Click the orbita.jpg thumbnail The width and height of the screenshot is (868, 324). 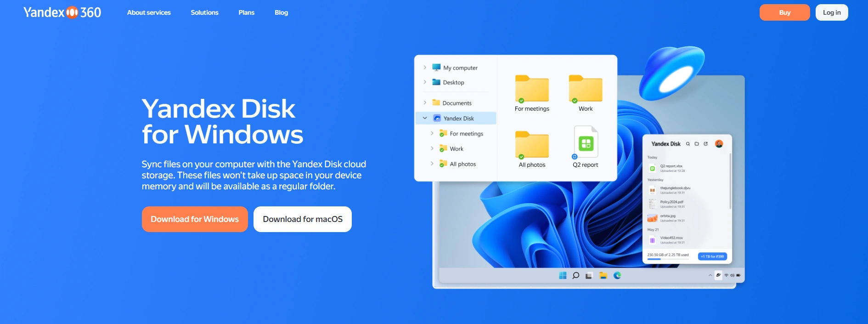point(652,218)
